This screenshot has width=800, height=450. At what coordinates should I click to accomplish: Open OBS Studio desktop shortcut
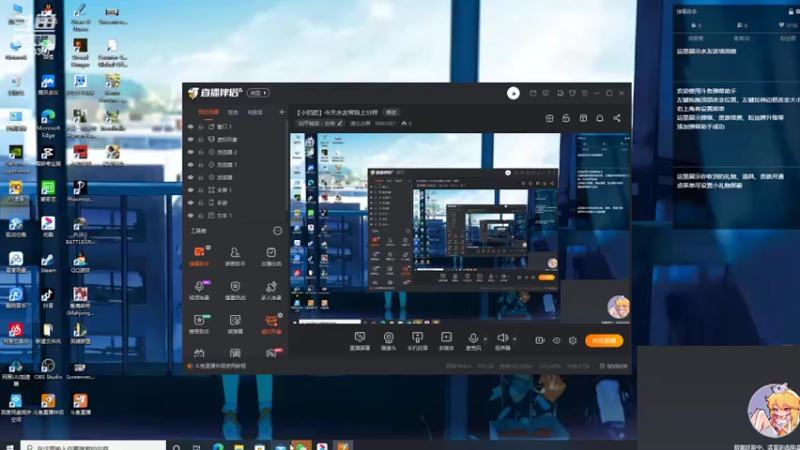[48, 369]
